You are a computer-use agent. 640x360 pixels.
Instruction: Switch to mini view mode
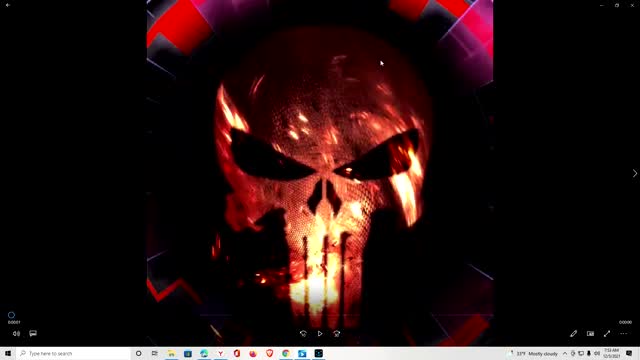(x=590, y=333)
